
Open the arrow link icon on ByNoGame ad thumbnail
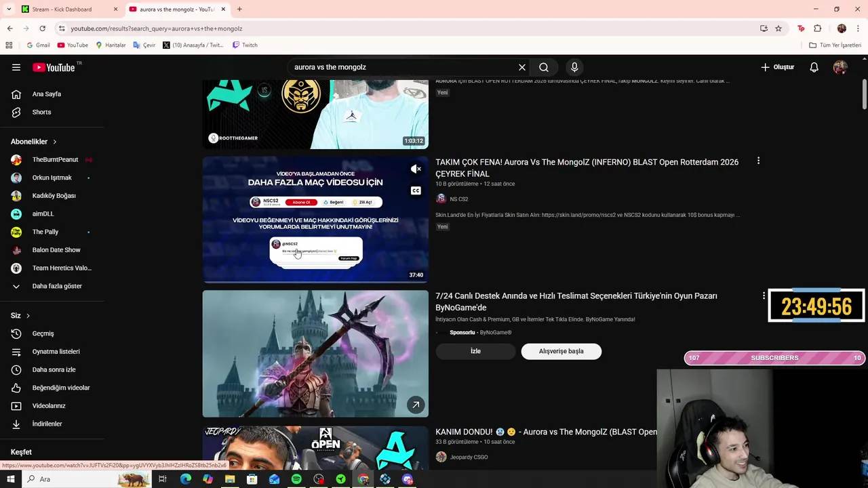coord(416,405)
